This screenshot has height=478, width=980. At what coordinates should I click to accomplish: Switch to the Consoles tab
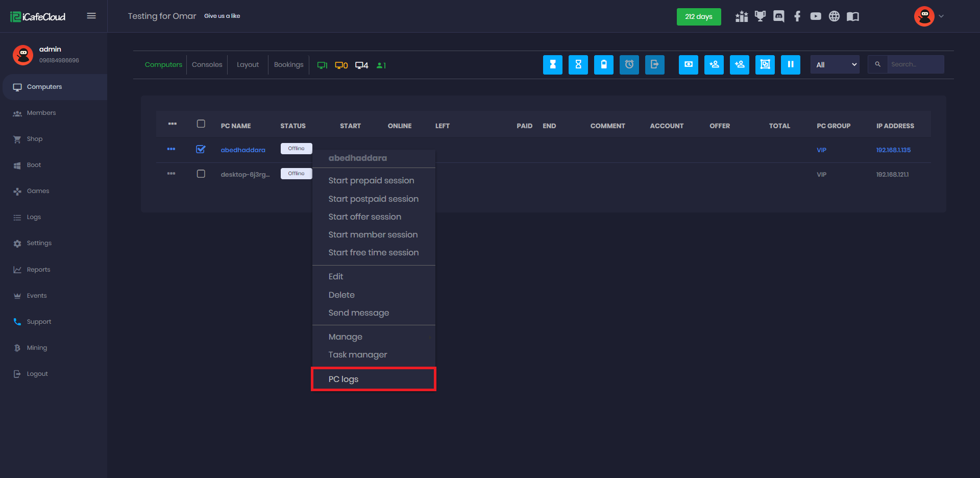coord(207,65)
